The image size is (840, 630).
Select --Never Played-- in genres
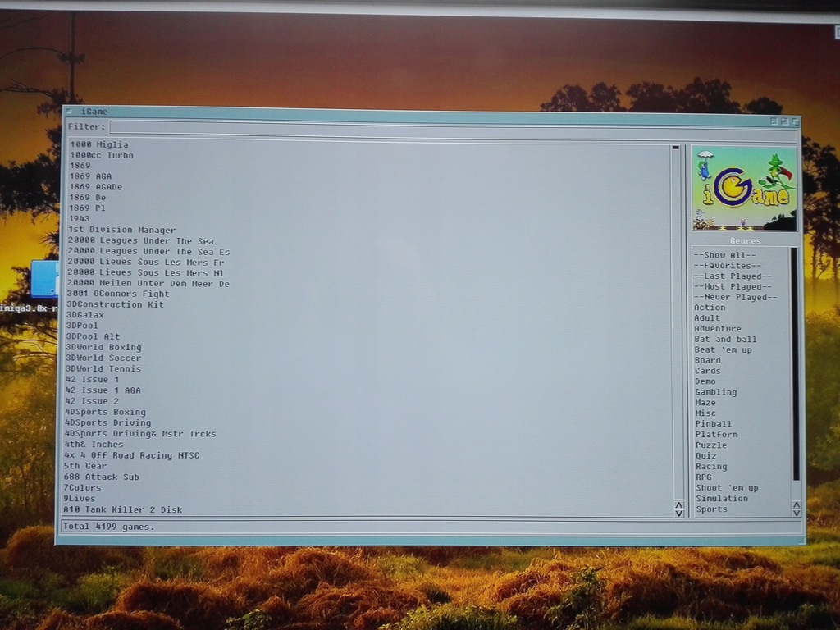(735, 297)
